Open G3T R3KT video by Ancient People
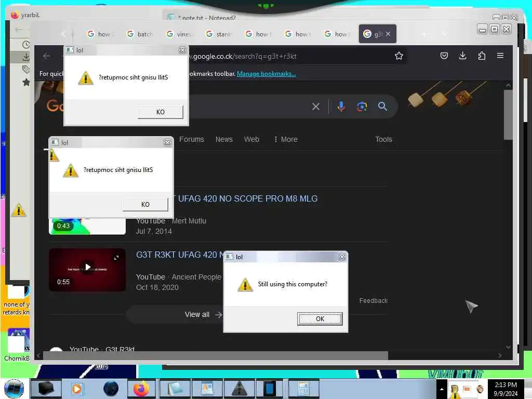Viewport: 532px width, 399px height. (x=179, y=255)
